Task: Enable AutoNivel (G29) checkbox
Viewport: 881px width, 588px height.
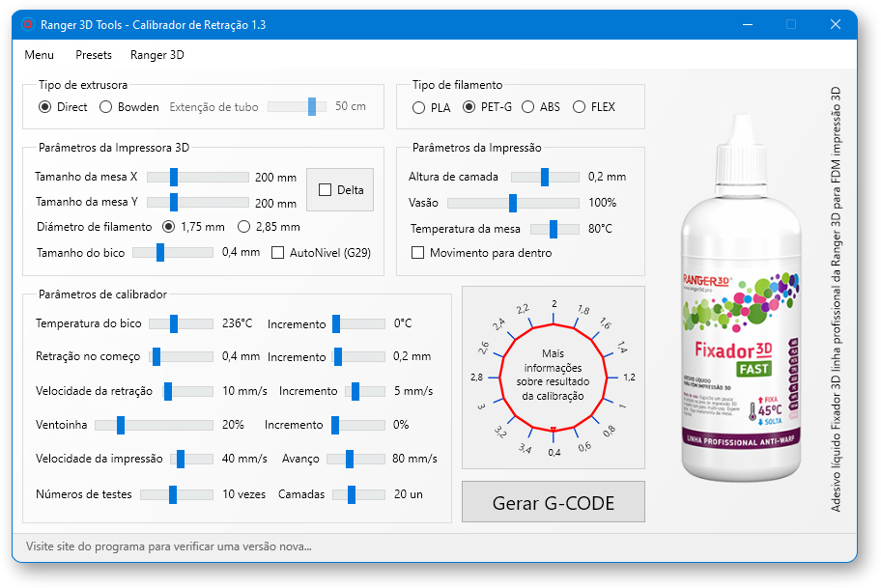Action: [x=278, y=253]
